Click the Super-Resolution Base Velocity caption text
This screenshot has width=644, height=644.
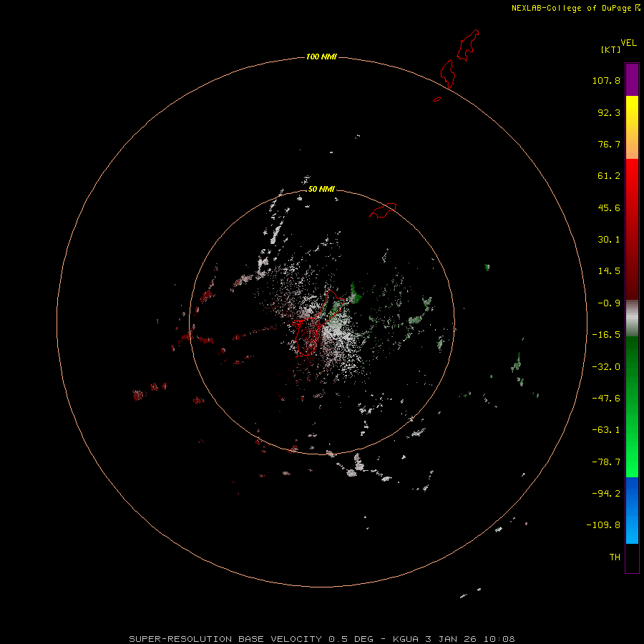click(x=251, y=639)
